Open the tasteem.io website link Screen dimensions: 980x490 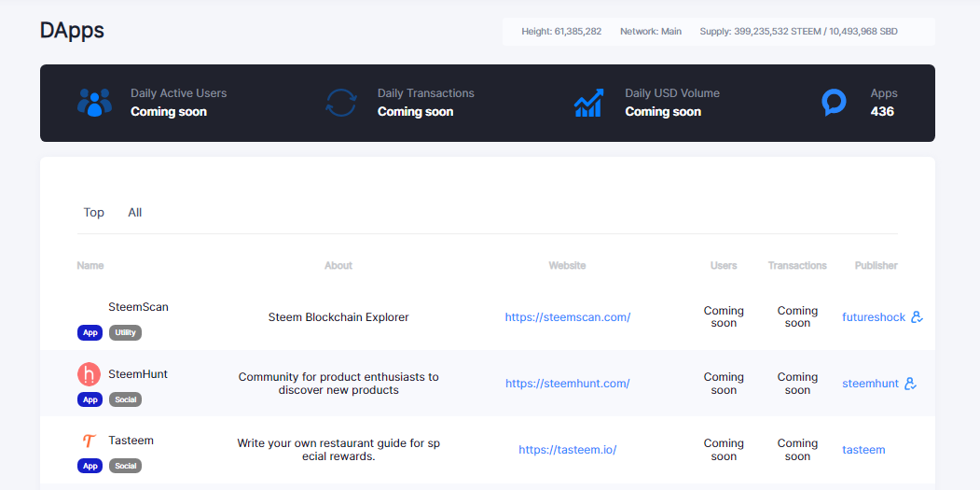tap(568, 450)
